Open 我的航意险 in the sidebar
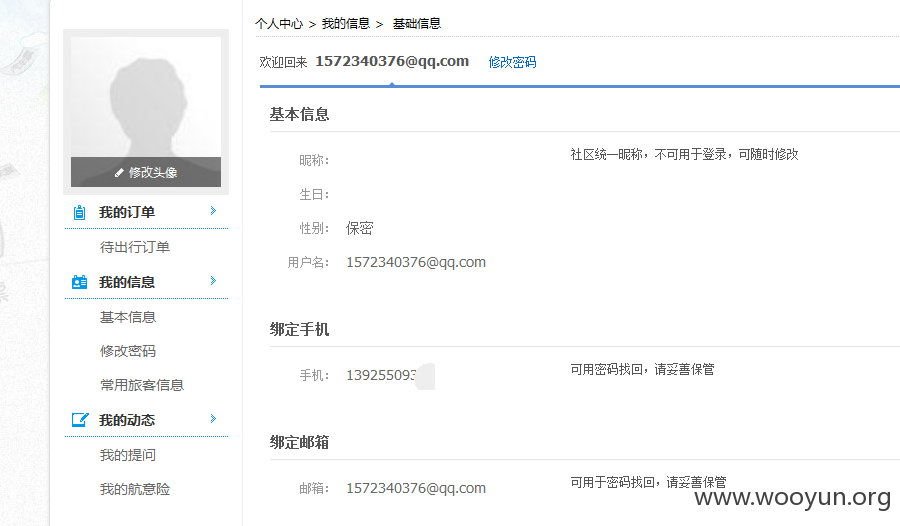The width and height of the screenshot is (900, 526). coord(135,489)
